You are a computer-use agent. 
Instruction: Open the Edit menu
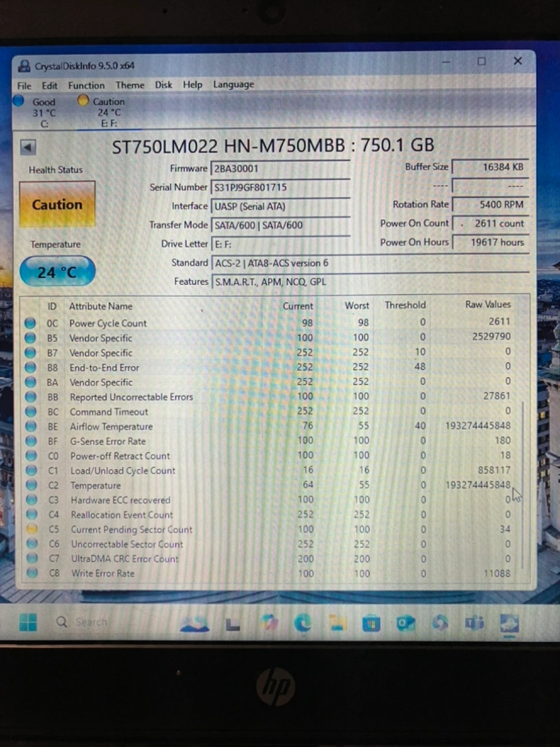[x=50, y=86]
